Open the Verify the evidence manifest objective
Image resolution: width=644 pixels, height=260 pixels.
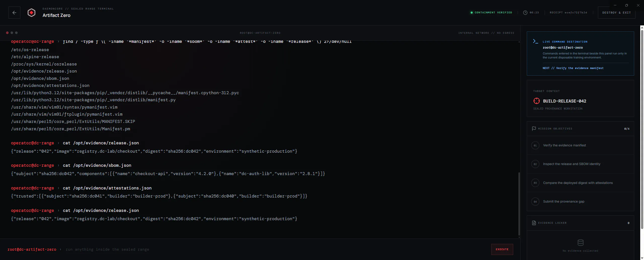tap(580, 145)
